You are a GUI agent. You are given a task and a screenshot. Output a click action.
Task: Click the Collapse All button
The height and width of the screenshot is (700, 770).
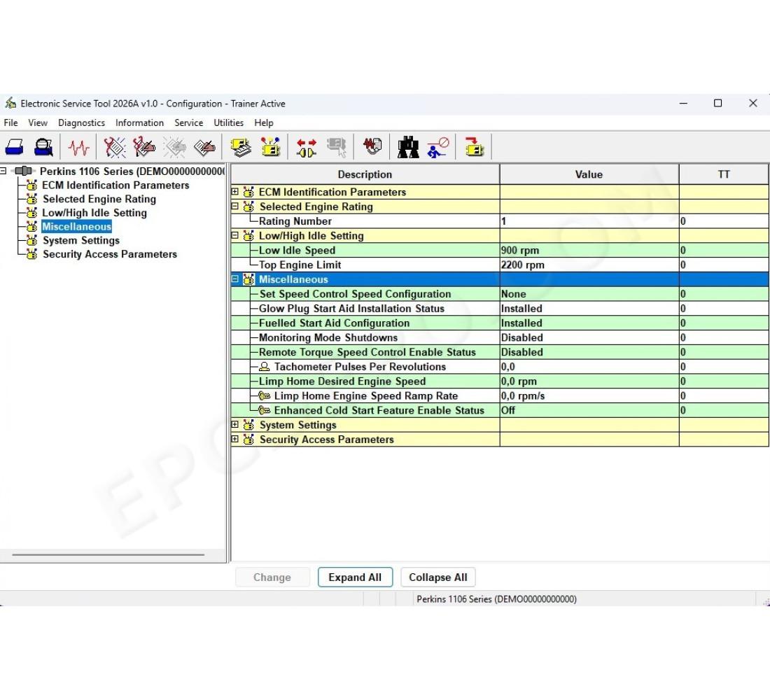438,577
